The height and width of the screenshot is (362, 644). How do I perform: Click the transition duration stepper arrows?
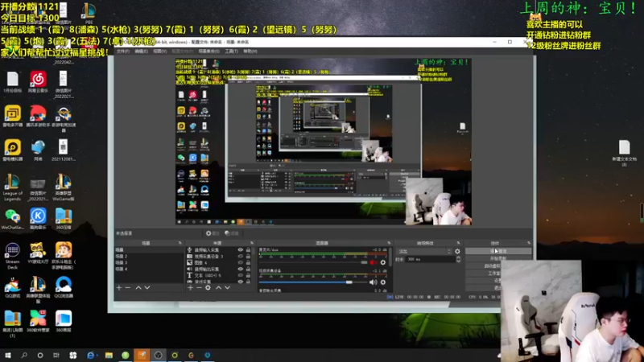tap(458, 259)
